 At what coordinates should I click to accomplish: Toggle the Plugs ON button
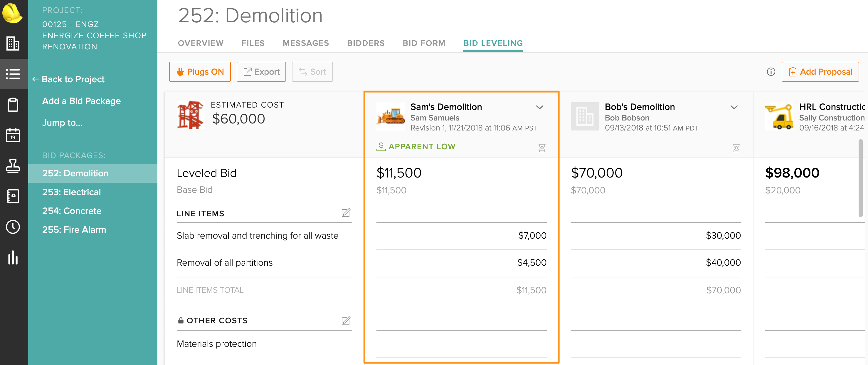pyautogui.click(x=200, y=72)
